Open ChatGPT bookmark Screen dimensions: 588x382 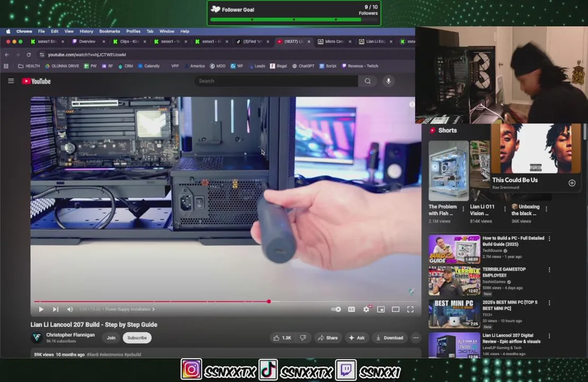pyautogui.click(x=303, y=66)
